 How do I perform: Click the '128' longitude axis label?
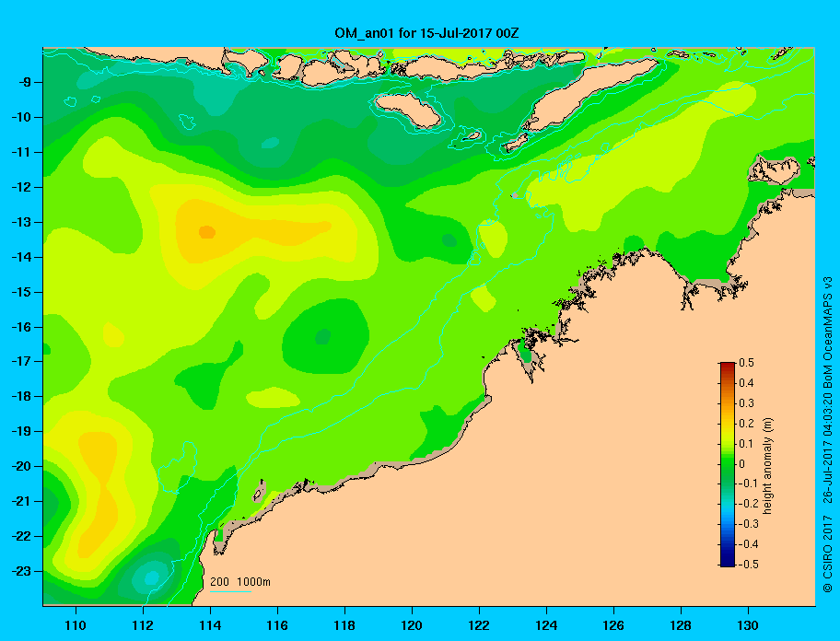click(x=681, y=625)
